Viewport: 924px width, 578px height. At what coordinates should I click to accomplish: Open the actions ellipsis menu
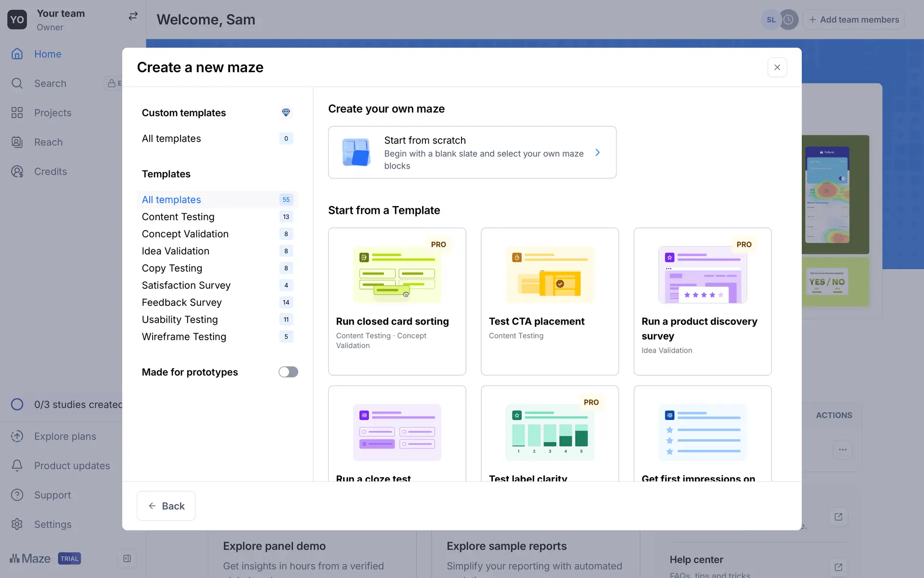[842, 449]
